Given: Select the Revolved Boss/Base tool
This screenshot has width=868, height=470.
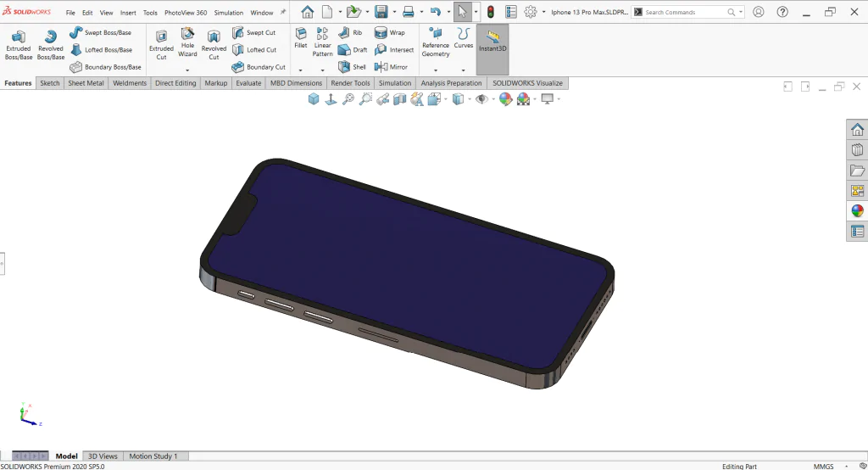Looking at the screenshot, I should (x=50, y=45).
